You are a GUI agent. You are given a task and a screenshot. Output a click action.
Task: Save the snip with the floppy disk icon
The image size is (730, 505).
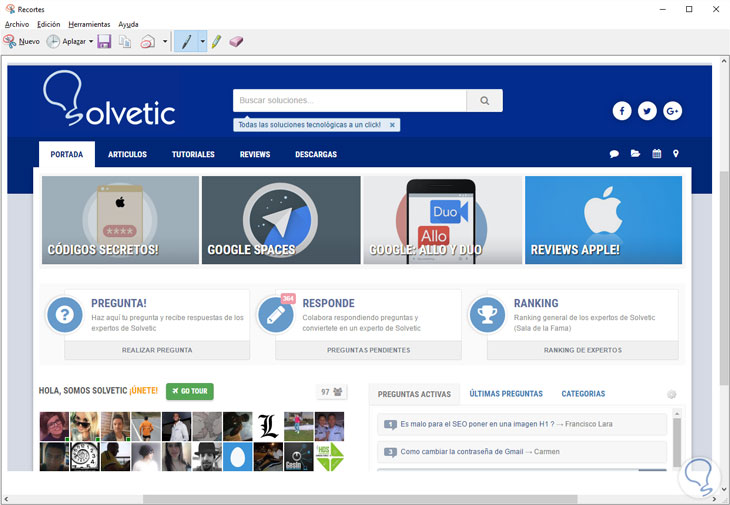pos(104,41)
